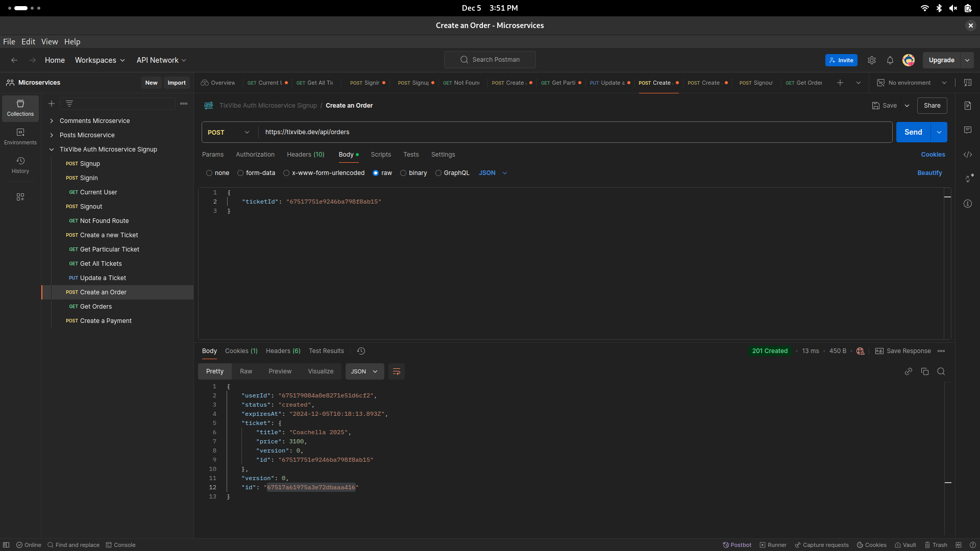
Task: Open the Send button dropdown arrow
Action: coord(939,132)
